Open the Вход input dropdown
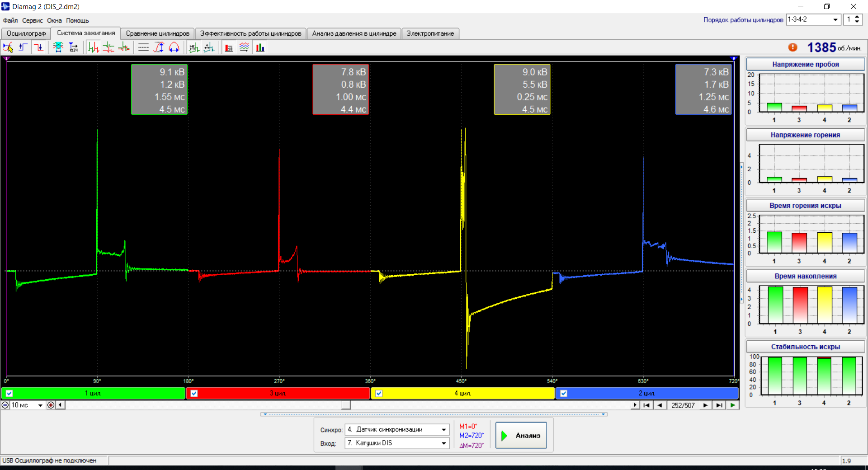 444,443
